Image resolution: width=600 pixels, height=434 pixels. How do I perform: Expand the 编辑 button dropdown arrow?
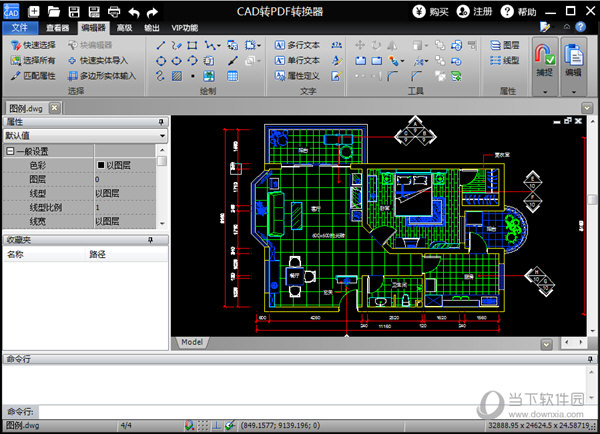[574, 92]
